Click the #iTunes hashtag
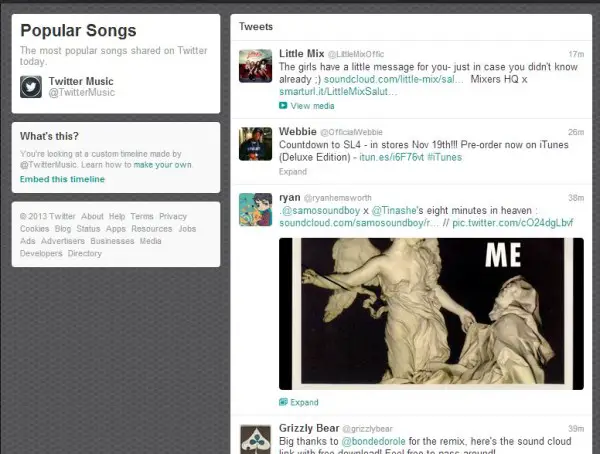The image size is (600, 454). pyautogui.click(x=445, y=157)
